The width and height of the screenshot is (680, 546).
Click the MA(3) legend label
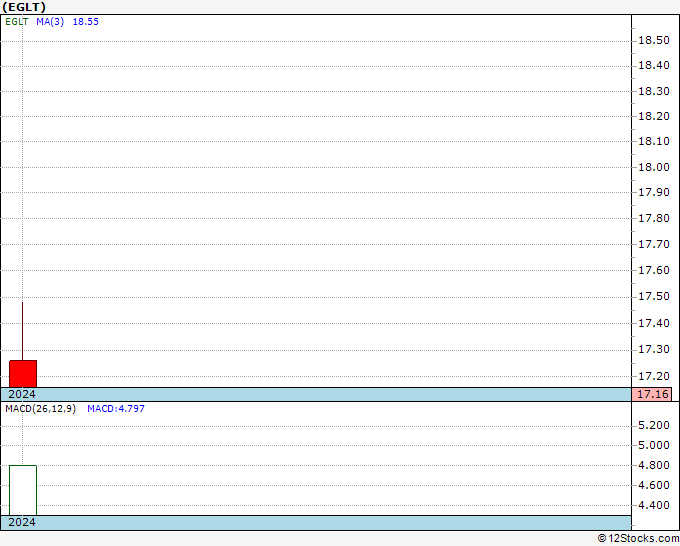pyautogui.click(x=50, y=22)
